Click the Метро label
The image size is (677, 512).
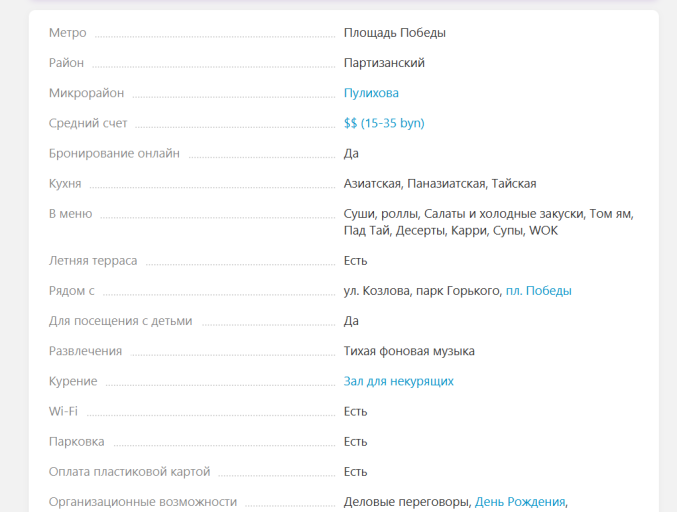coord(67,33)
